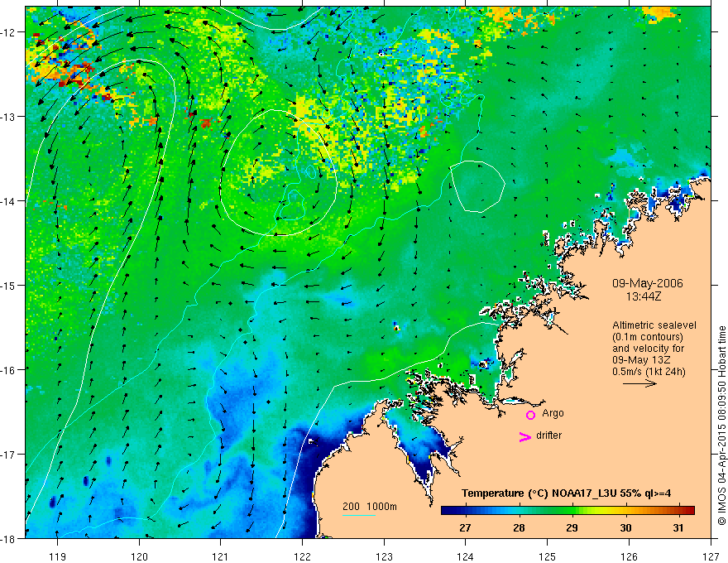The height and width of the screenshot is (563, 728).
Task: Click the cyan 200 1000m bathymetry legend line
Action: [359, 515]
